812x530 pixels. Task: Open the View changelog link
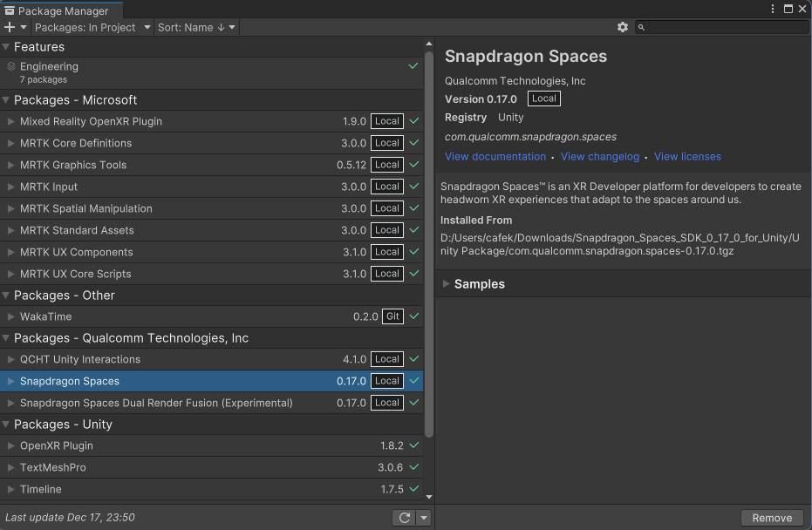[600, 157]
